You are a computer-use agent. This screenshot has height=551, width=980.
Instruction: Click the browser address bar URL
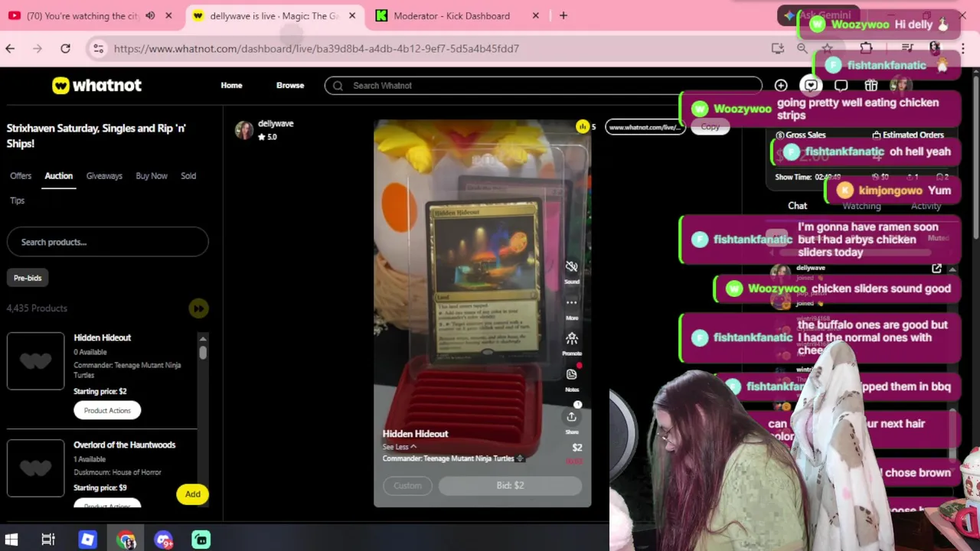(316, 48)
